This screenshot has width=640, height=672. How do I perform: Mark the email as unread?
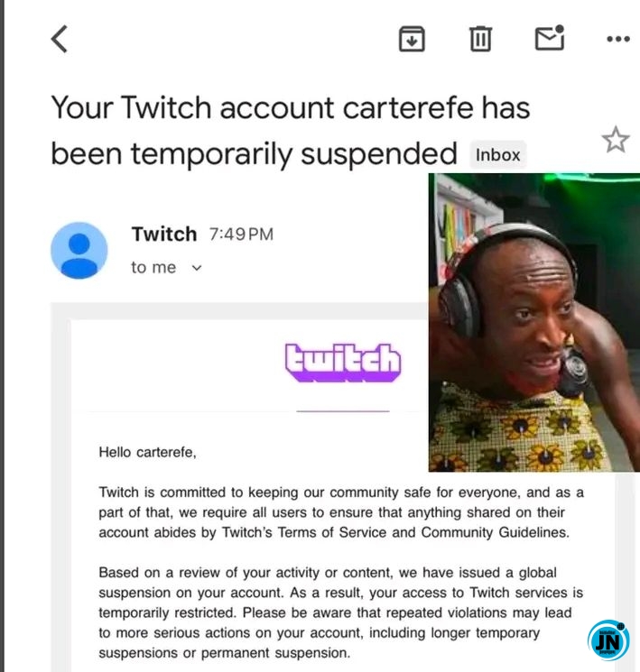point(550,38)
